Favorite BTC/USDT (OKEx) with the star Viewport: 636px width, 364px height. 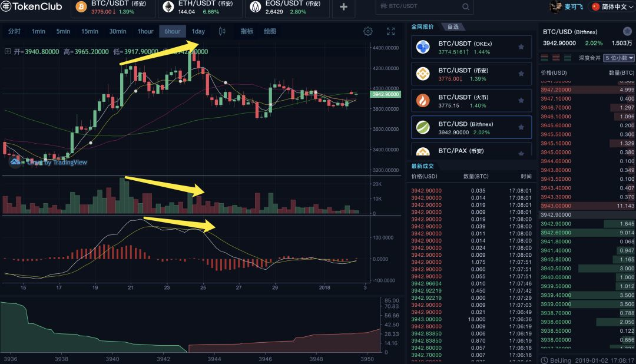[x=521, y=47]
